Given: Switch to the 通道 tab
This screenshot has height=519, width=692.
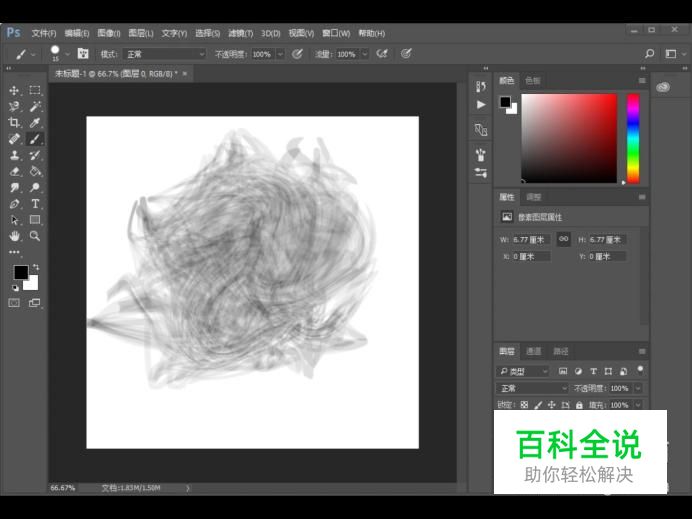Looking at the screenshot, I should click(534, 351).
